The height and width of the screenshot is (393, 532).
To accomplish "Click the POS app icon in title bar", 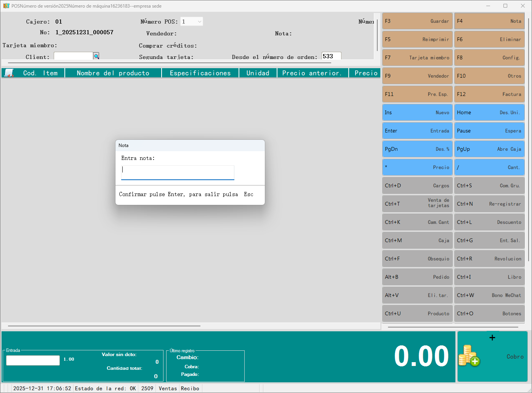I will [6, 6].
